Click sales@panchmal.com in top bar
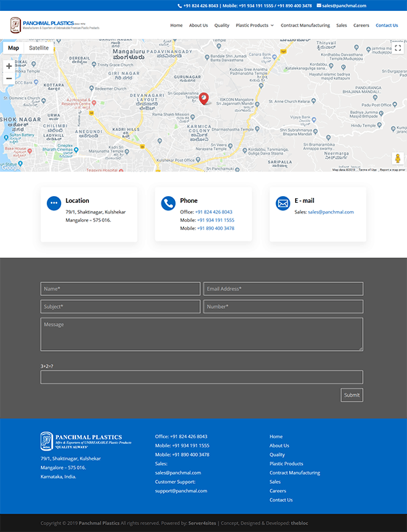The width and height of the screenshot is (407, 532). [344, 5]
